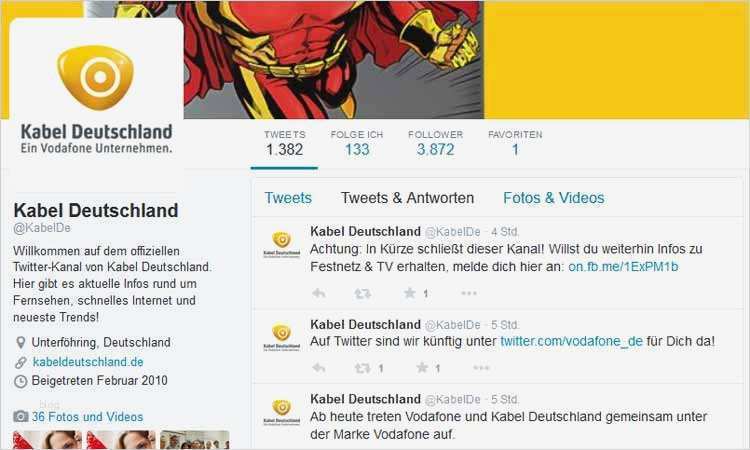Open the on.fb.me/1ExPM1b link
The height and width of the screenshot is (450, 750).
(x=623, y=266)
